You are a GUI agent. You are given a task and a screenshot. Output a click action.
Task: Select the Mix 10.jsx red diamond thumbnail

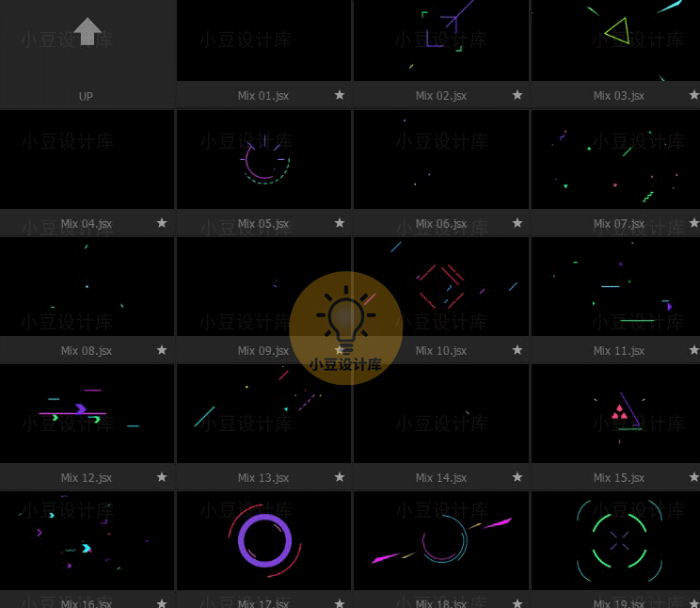[441, 287]
